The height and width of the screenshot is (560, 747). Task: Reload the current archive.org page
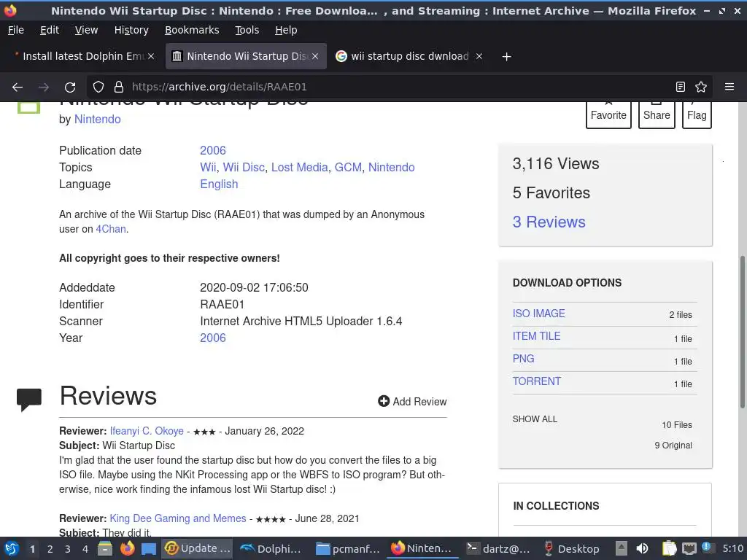pyautogui.click(x=70, y=87)
